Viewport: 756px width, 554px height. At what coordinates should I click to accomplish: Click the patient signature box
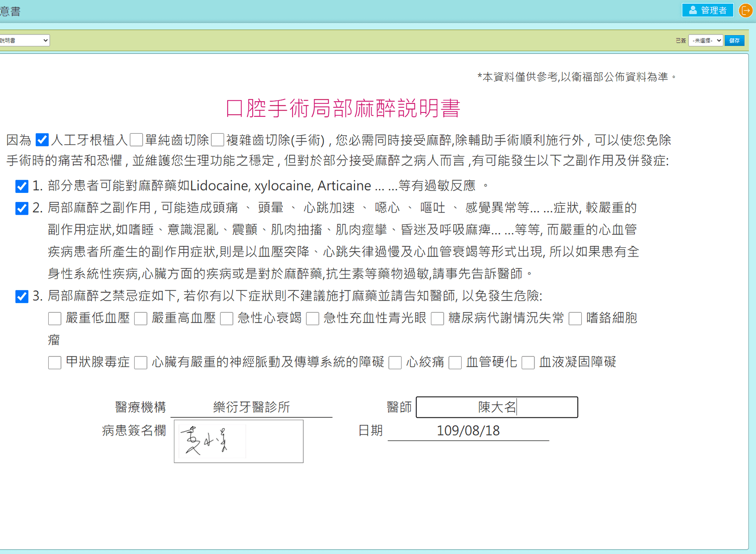coord(239,441)
